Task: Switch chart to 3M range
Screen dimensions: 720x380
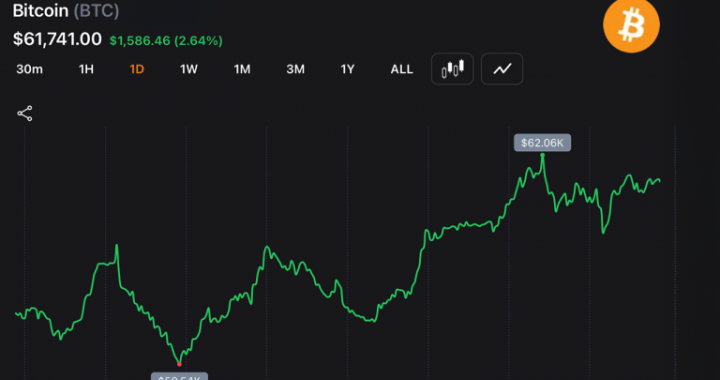Action: (295, 69)
